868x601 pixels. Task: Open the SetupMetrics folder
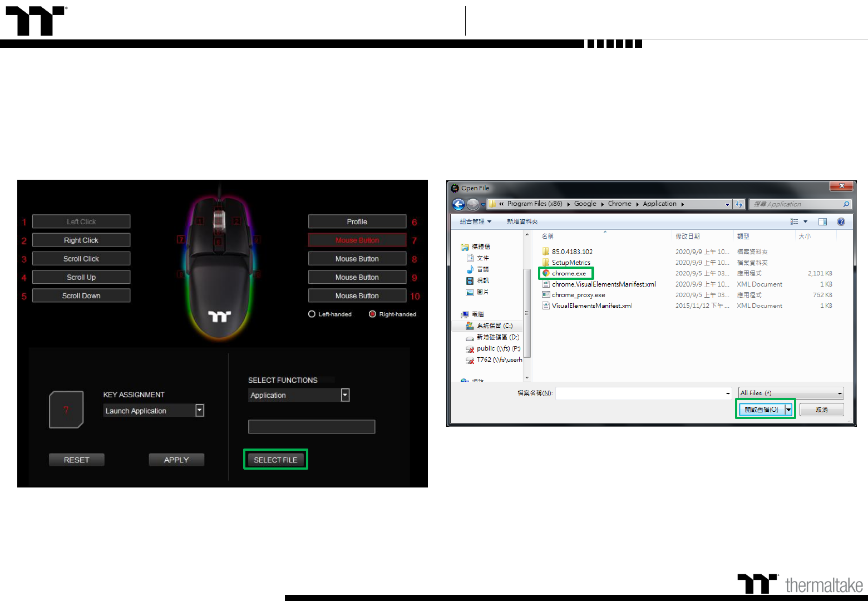[x=570, y=263]
